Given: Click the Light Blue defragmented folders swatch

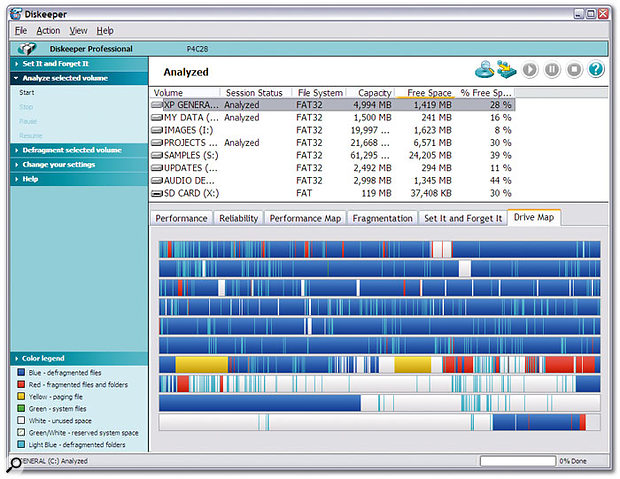Looking at the screenshot, I should (x=21, y=444).
